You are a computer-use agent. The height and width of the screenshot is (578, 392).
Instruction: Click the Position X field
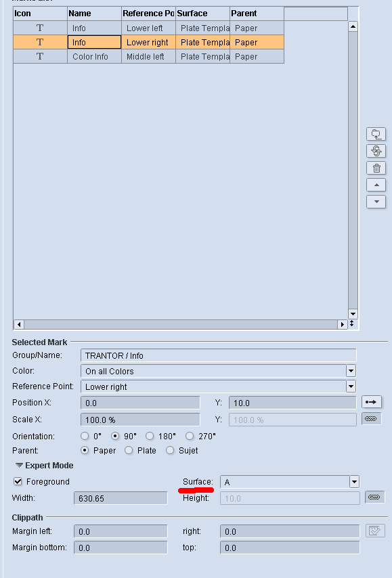140,403
